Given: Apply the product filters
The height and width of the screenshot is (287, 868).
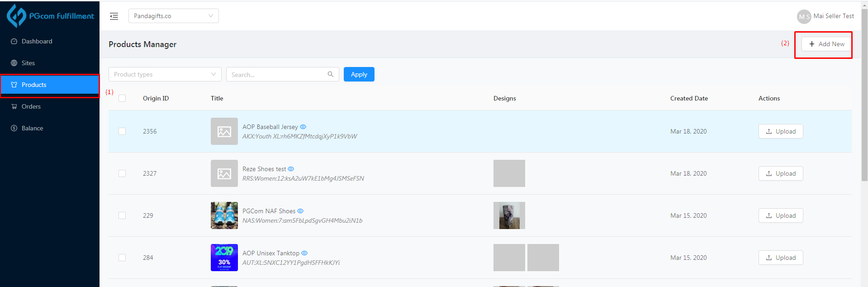Looking at the screenshot, I should (359, 74).
